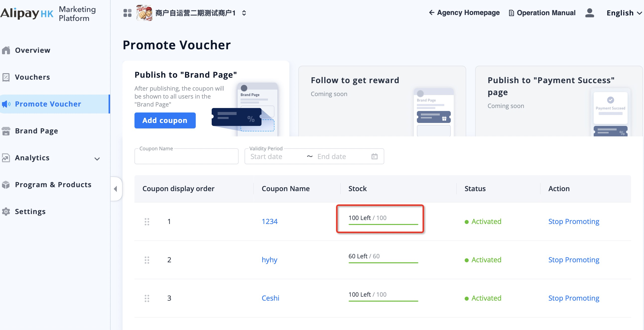Collapse the sidebar with arrow handle
Viewport: 644px width, 330px height.
(116, 189)
